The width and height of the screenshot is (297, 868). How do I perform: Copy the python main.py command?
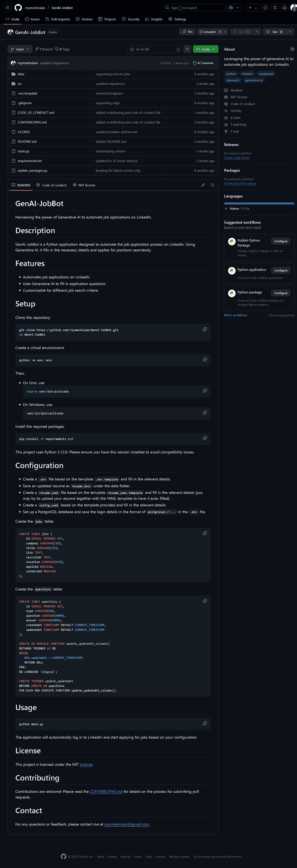point(205,723)
